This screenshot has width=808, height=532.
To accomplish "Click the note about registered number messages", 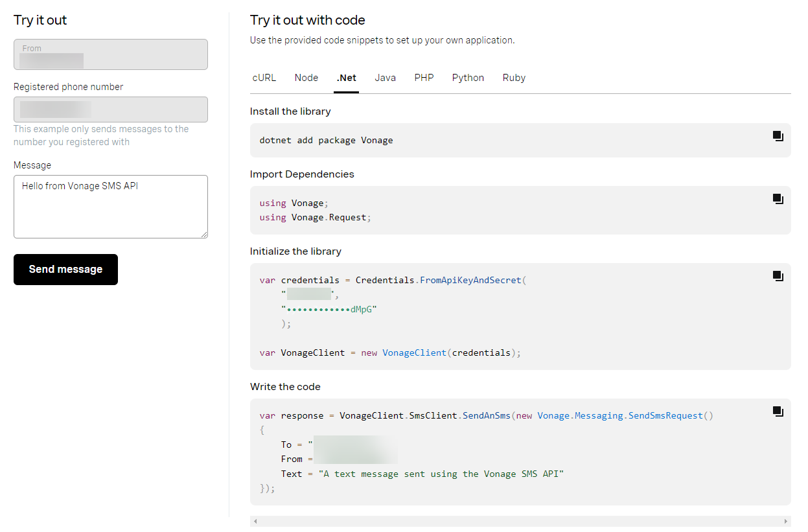I will 101,135.
